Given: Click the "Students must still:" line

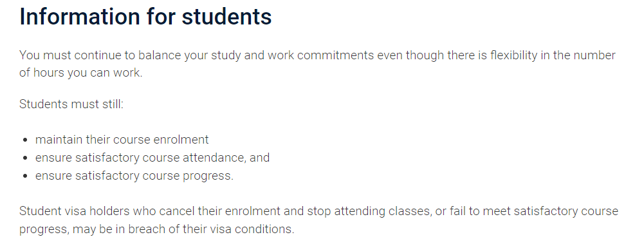Looking at the screenshot, I should pos(71,104).
